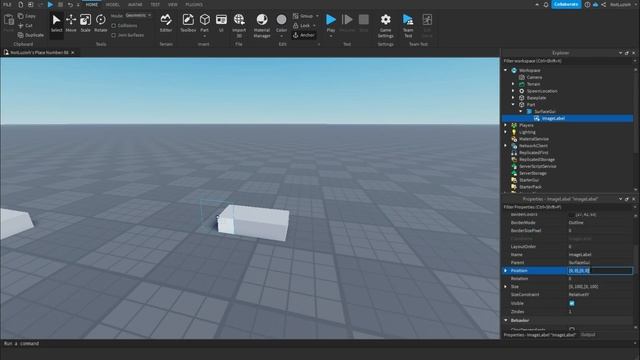
Task: Choose the Rotate tool
Action: (x=100, y=23)
